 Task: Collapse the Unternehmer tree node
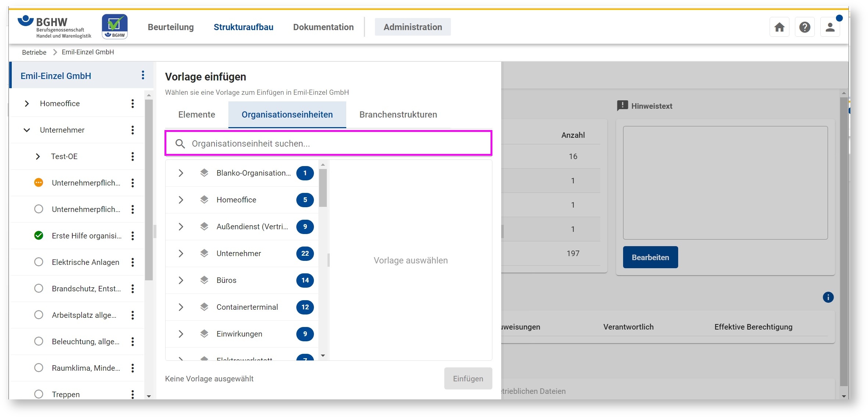[x=27, y=130]
